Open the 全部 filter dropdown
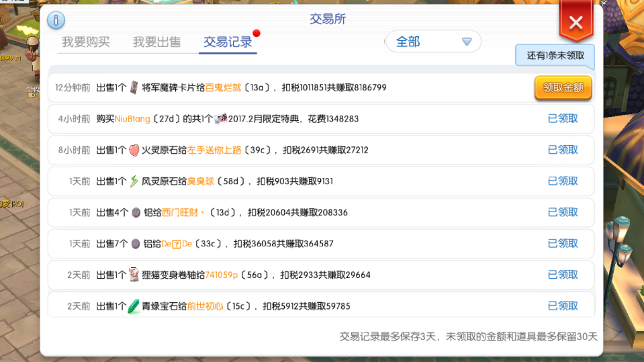Viewport: 644px width, 362px height. tap(433, 42)
